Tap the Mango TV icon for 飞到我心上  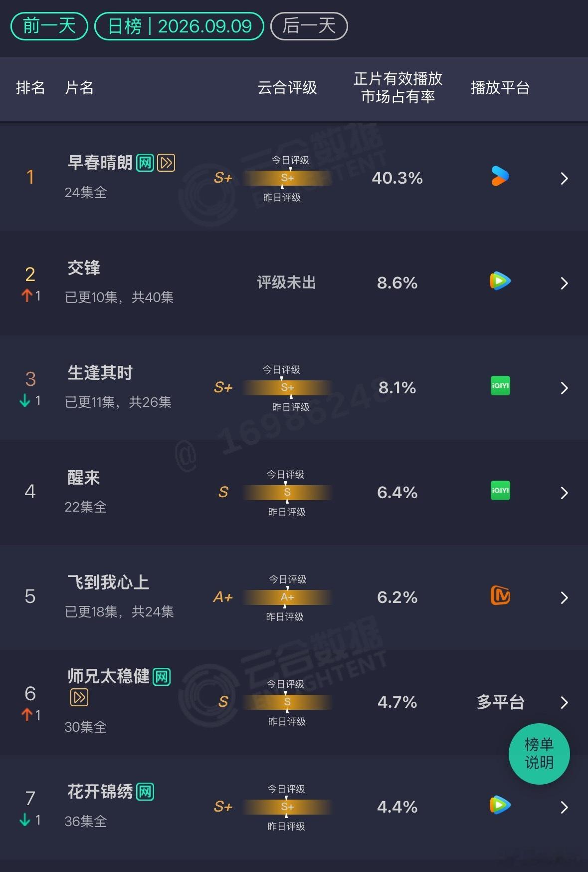[500, 595]
